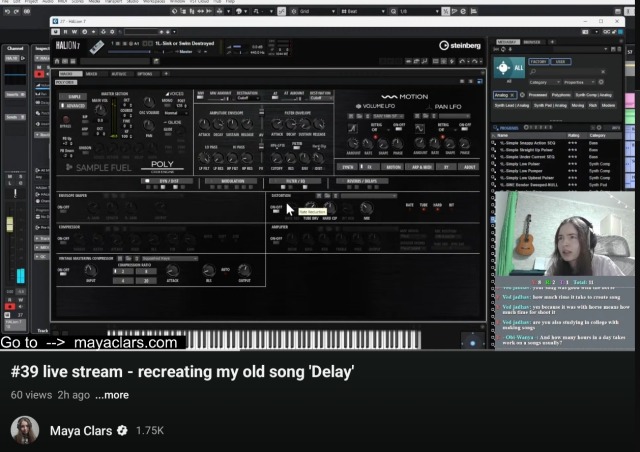The width and height of the screenshot is (640, 452).
Task: Click the USER filter button
Action: [560, 62]
